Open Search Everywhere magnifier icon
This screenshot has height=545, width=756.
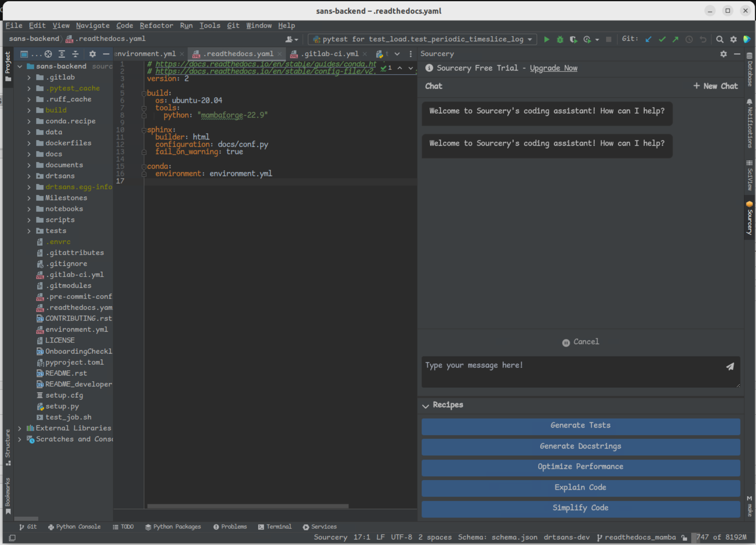click(719, 39)
